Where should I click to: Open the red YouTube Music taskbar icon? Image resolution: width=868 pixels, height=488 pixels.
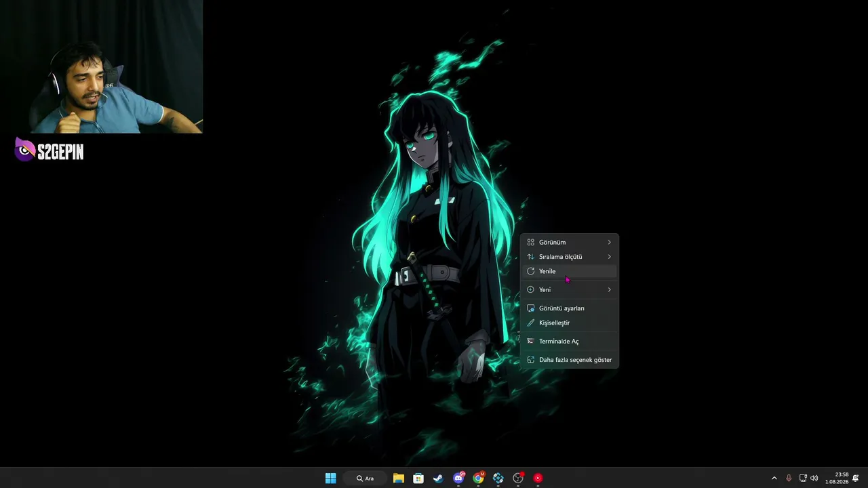tap(538, 478)
